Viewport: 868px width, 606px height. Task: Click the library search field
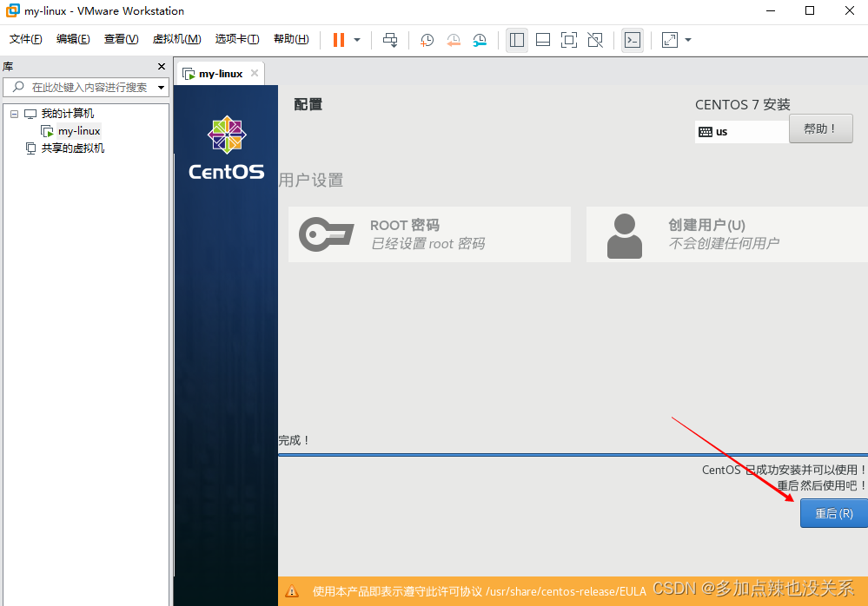(x=85, y=88)
